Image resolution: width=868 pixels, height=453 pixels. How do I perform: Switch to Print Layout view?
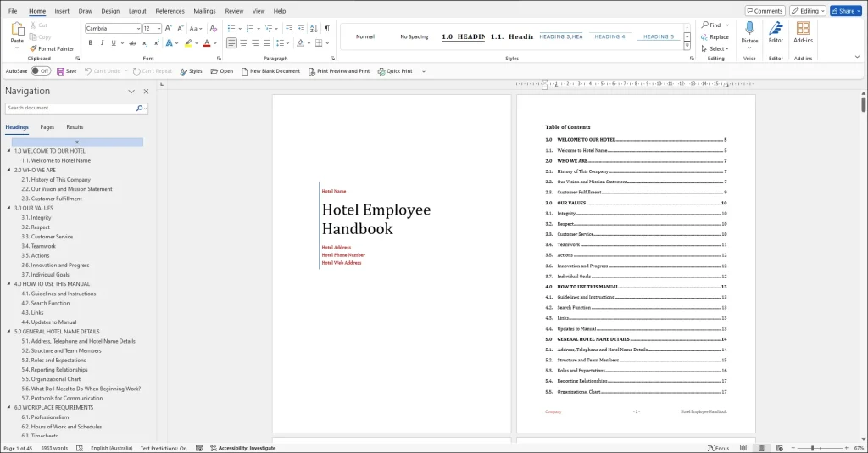click(761, 448)
